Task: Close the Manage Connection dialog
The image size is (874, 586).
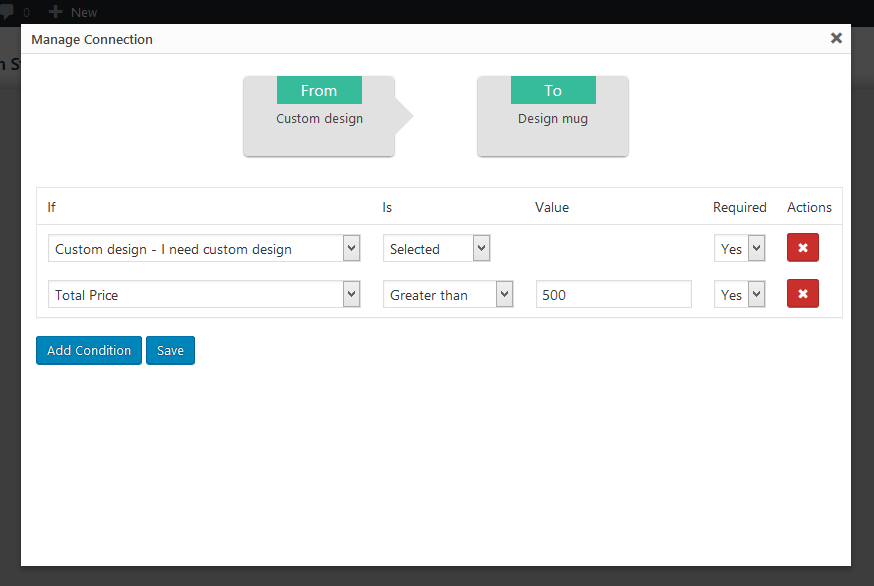Action: coord(836,38)
